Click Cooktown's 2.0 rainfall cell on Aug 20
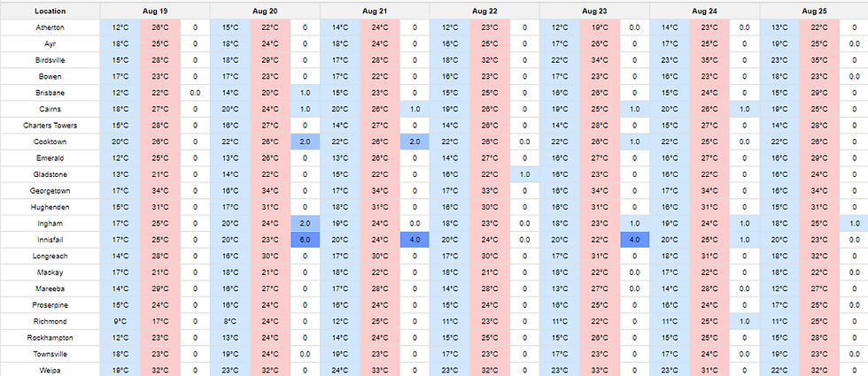868x376 pixels. coord(305,142)
